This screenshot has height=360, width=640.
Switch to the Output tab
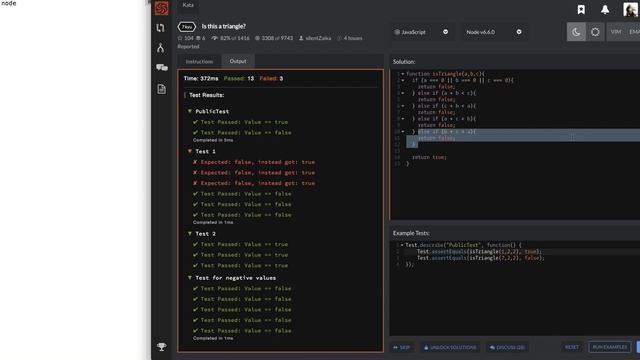click(x=238, y=61)
